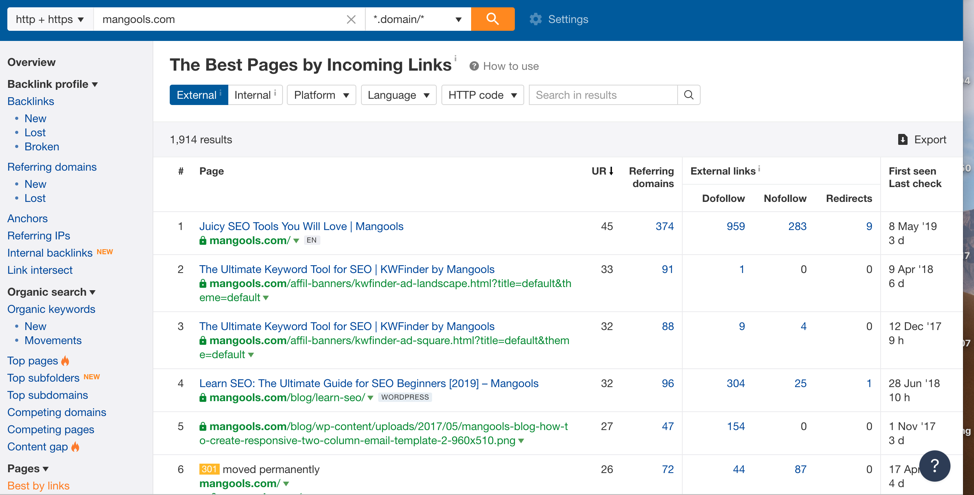Click the info icon beside External links header
Image resolution: width=974 pixels, height=495 pixels.
pyautogui.click(x=759, y=168)
